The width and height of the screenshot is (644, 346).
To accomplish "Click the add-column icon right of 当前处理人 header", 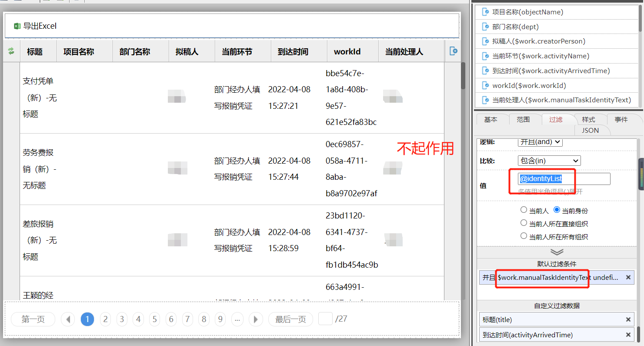I will pos(453,51).
